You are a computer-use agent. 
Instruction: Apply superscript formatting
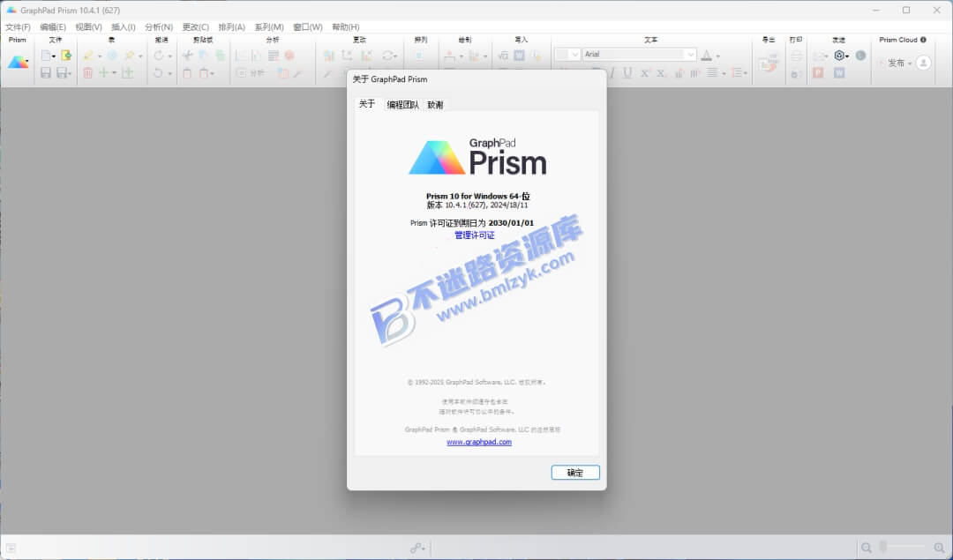point(645,73)
